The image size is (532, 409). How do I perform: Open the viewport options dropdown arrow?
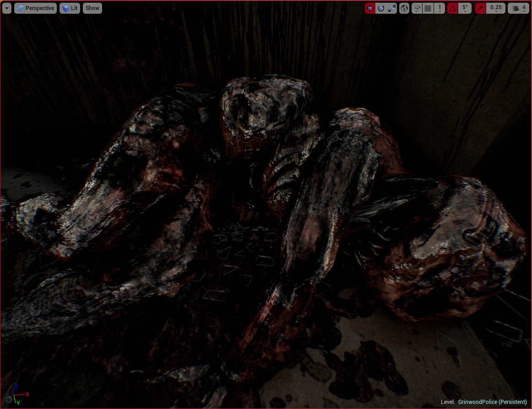[6, 8]
